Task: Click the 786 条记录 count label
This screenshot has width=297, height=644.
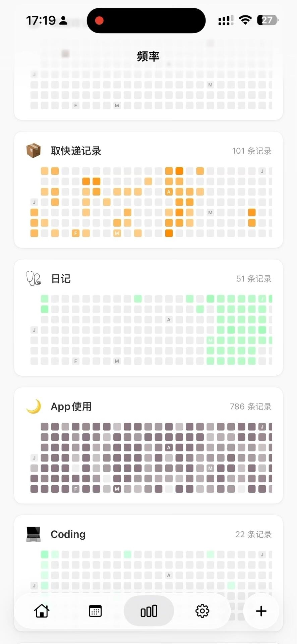Action: tap(250, 407)
